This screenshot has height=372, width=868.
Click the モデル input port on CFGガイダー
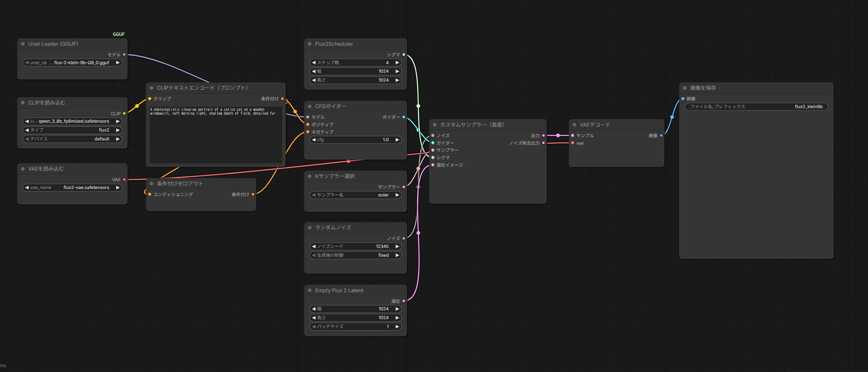(308, 117)
